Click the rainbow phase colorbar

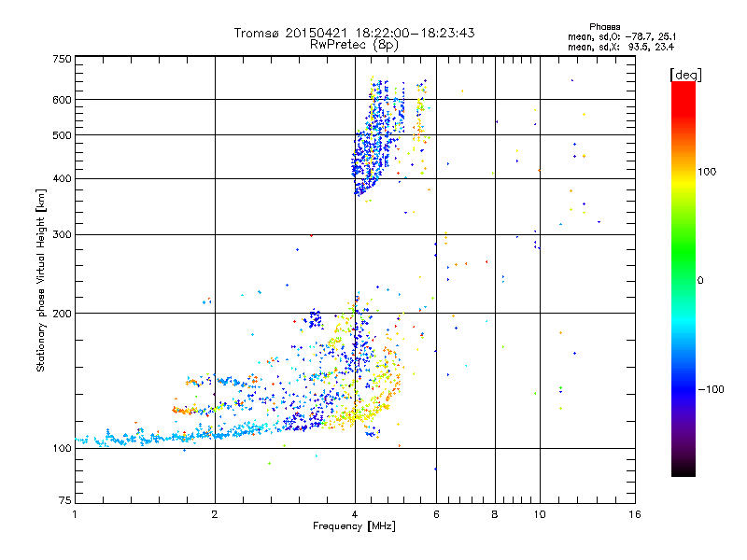click(x=684, y=278)
